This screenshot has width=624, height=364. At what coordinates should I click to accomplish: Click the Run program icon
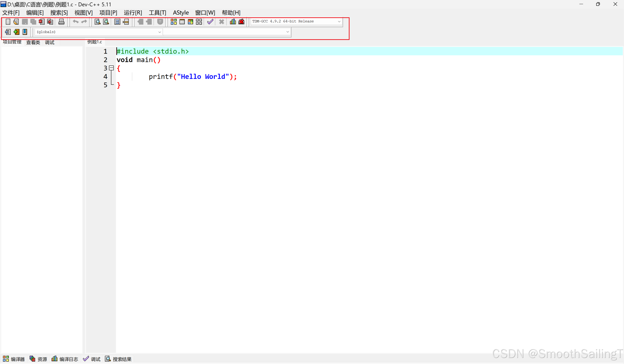pos(182,22)
